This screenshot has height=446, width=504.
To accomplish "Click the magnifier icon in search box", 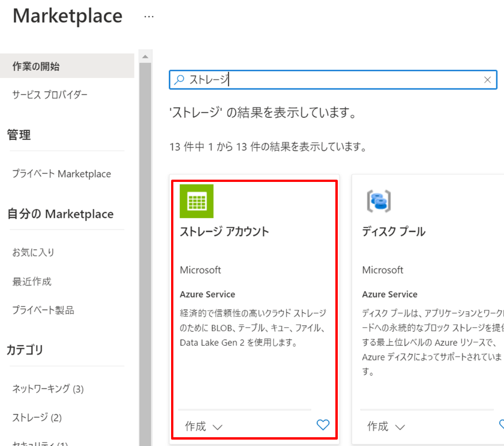I will pyautogui.click(x=179, y=79).
